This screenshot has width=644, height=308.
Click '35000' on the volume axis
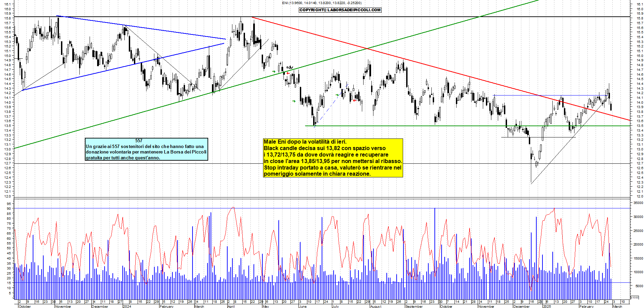638,203
